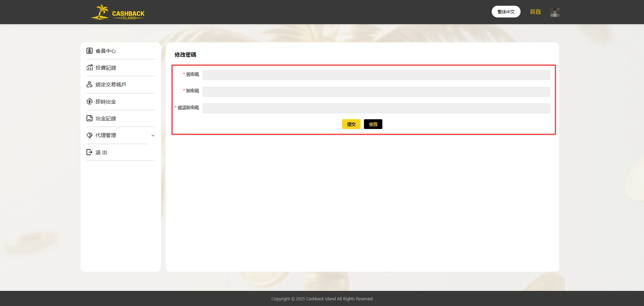
Task: Select 會員中心 in the sidebar menu
Action: coord(105,51)
